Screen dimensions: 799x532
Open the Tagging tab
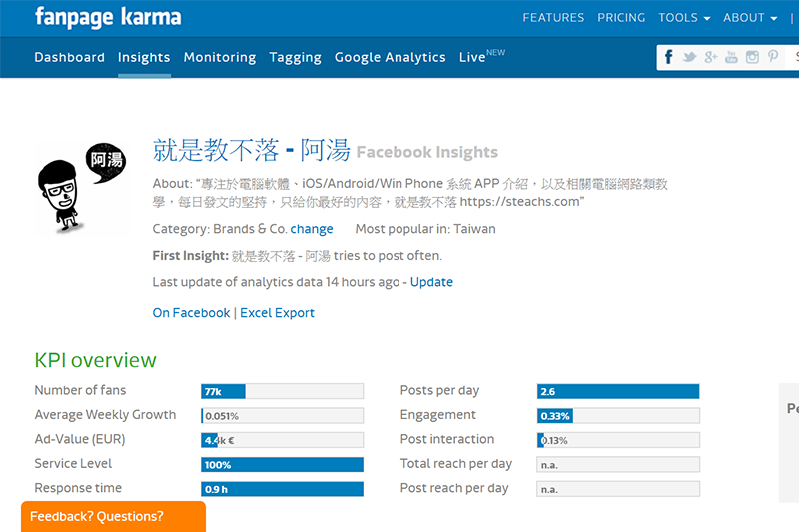click(295, 57)
